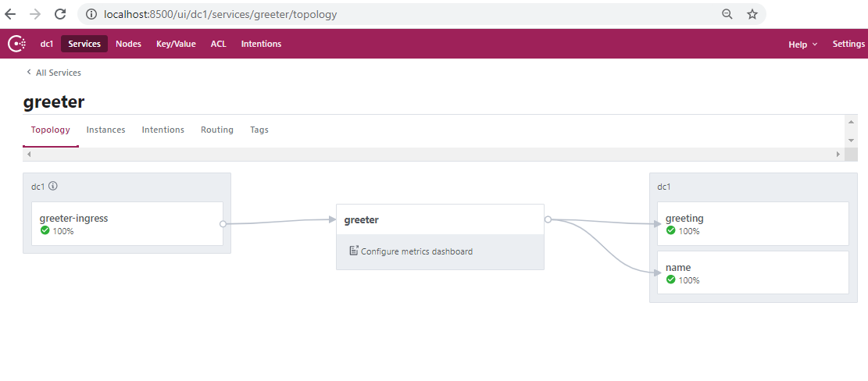Click the Configure metrics dashboard icon
Screen dimensions: 868x381
click(354, 251)
